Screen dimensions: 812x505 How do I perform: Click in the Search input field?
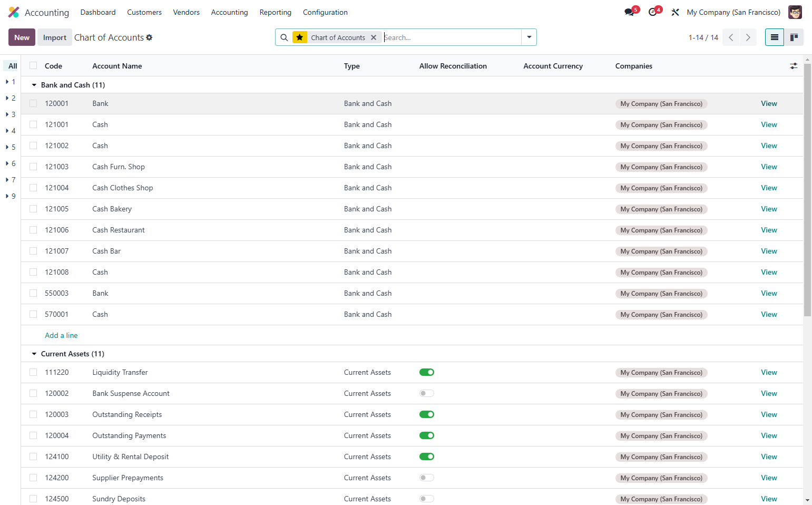pos(451,37)
